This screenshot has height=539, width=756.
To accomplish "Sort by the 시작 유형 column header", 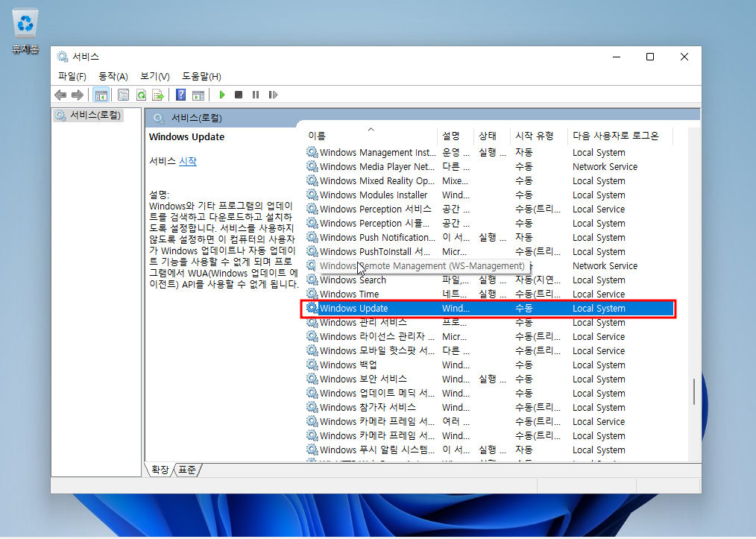I will (x=539, y=136).
